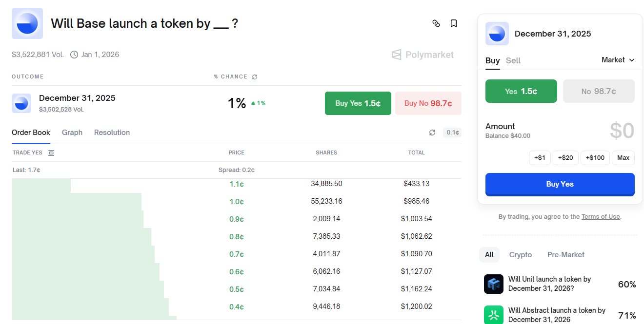Switch to the No 98.7¢ outcome

[x=599, y=91]
